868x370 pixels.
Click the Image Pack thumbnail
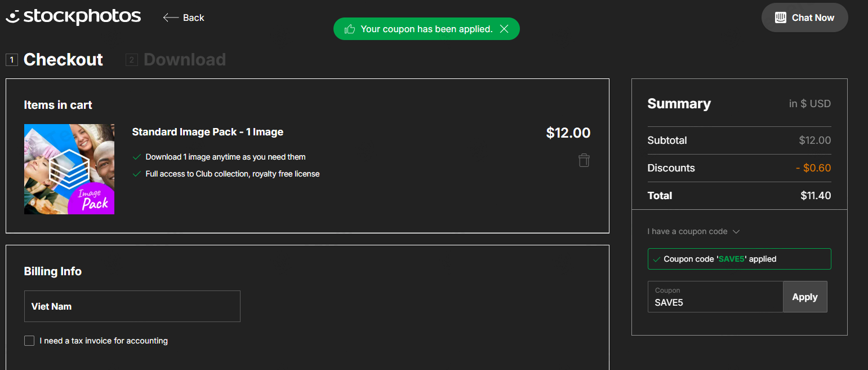69,169
